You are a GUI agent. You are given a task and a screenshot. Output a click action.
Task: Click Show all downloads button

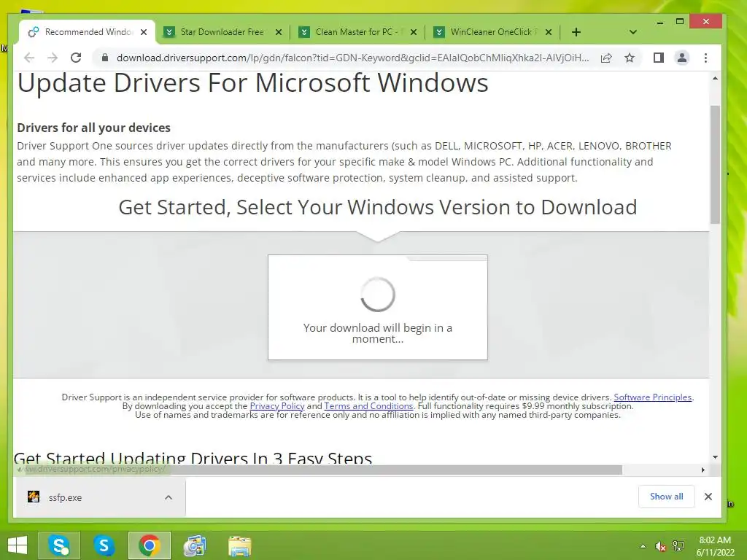pos(666,497)
